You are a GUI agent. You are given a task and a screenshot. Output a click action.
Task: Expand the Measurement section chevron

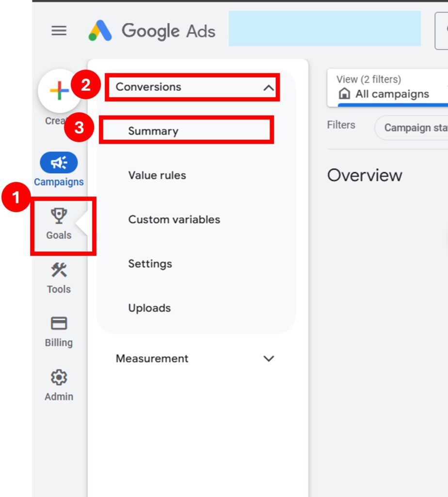click(x=269, y=359)
